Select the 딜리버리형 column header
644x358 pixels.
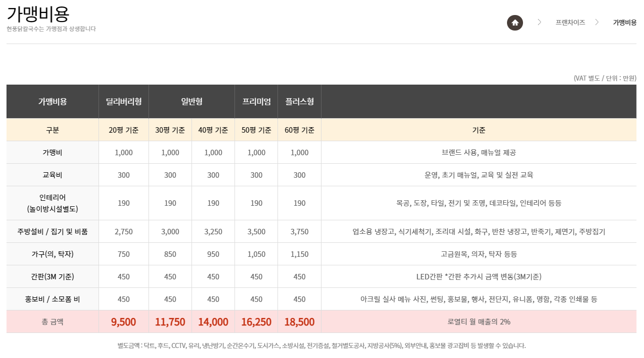pos(123,102)
